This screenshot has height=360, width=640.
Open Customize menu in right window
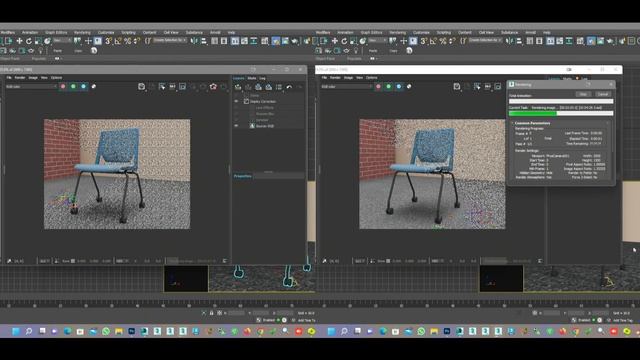coord(421,32)
